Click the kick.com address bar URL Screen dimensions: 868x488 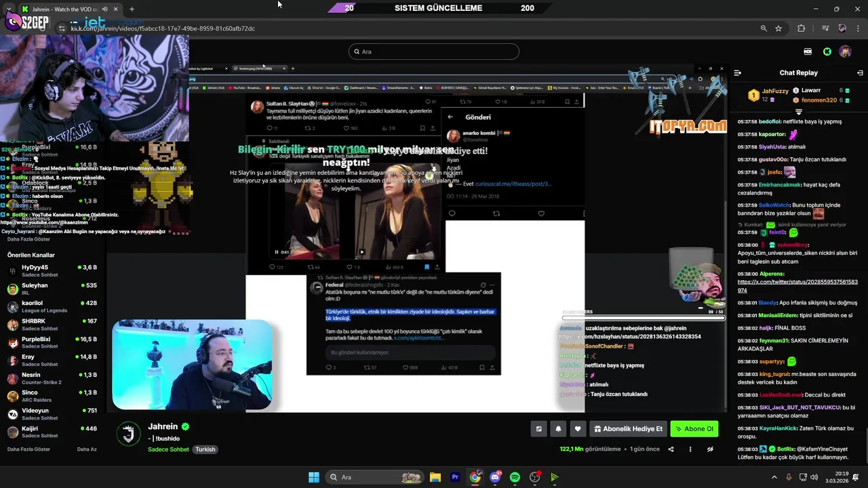163,28
